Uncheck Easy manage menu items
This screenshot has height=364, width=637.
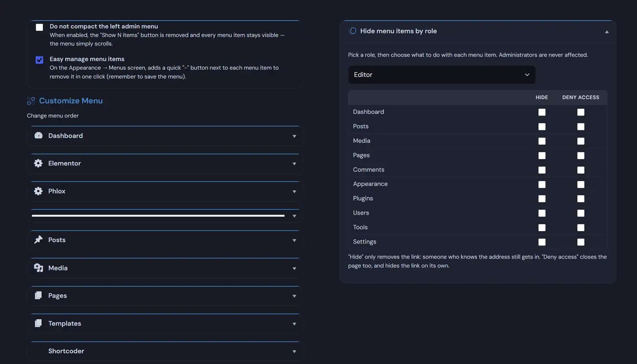tap(39, 60)
